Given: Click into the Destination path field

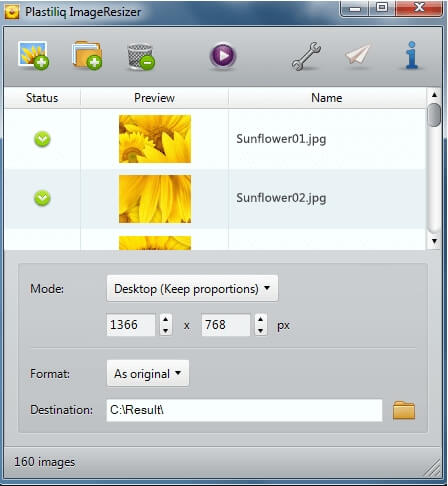Looking at the screenshot, I should (244, 410).
